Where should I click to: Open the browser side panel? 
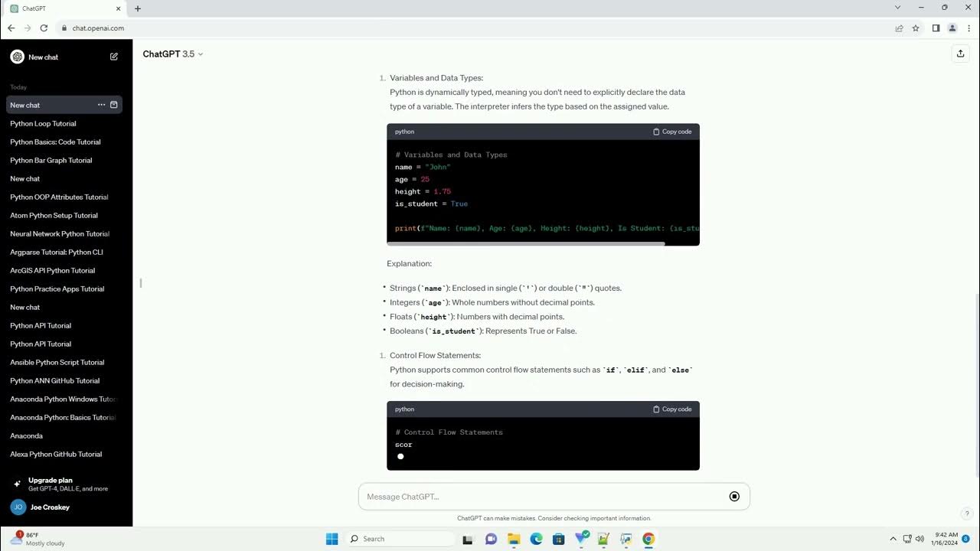click(x=936, y=28)
